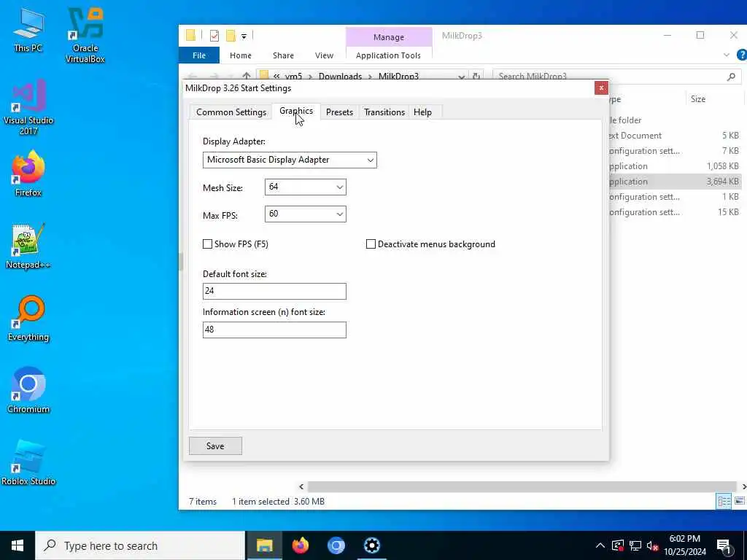Refresh the Explorer folder view
Image resolution: width=747 pixels, height=560 pixels.
[476, 76]
